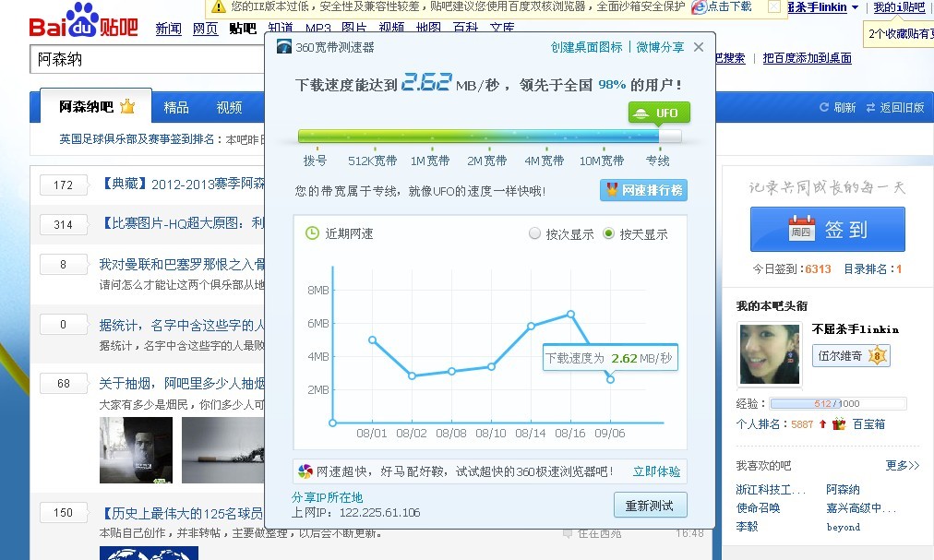Click the 09/06 data point on chart
Screen dimensions: 934x560
click(x=611, y=379)
